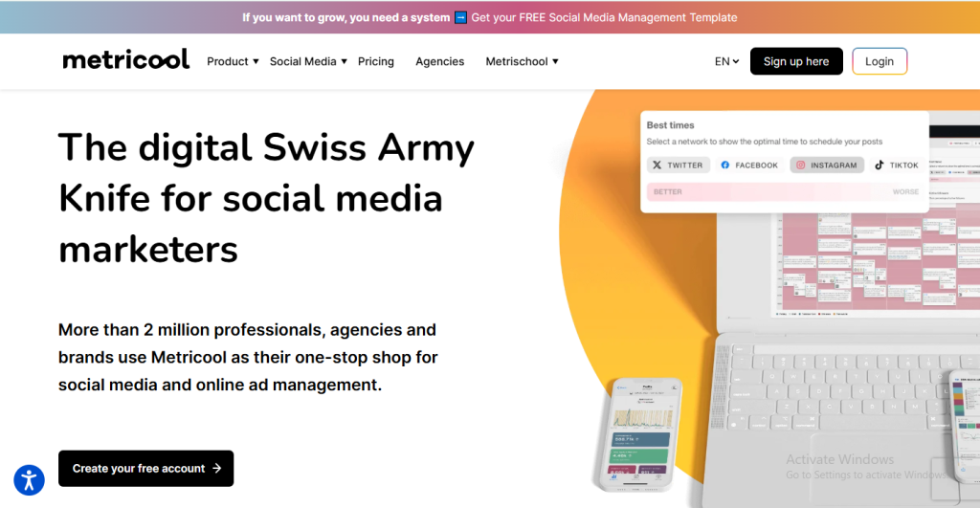Viewport: 980px width, 508px height.
Task: Click the Sign up here button
Action: [796, 61]
